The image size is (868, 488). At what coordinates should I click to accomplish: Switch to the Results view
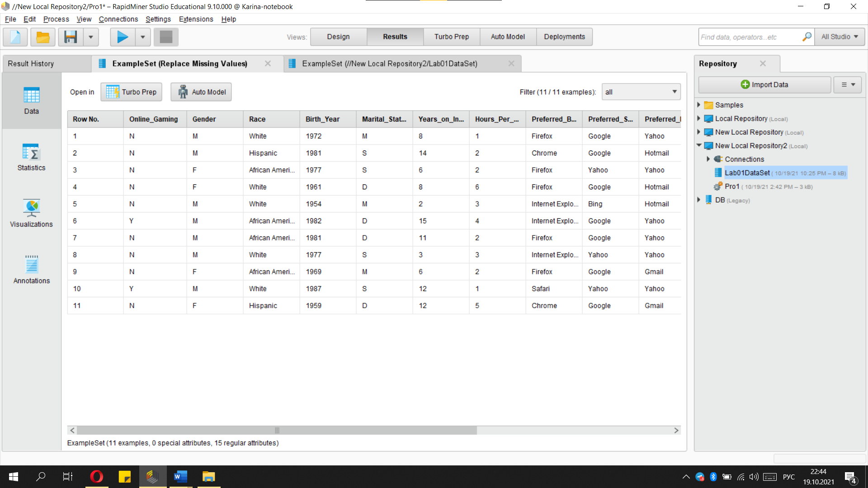point(395,37)
